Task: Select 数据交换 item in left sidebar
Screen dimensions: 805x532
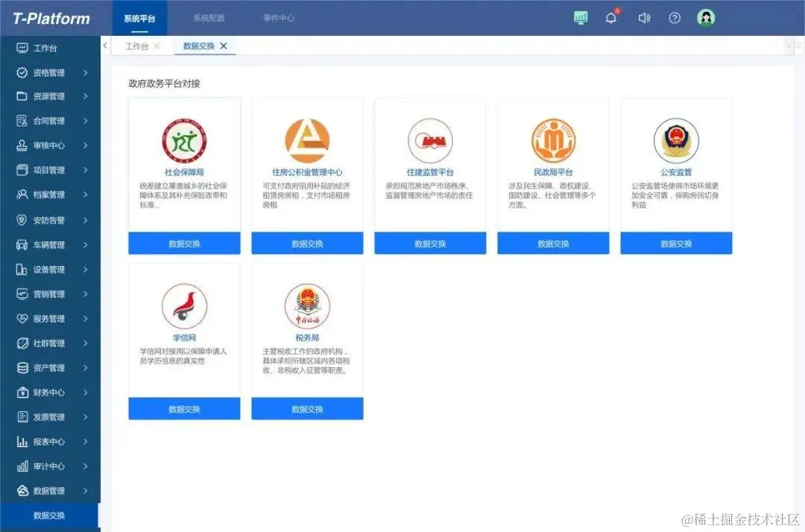Action: [49, 516]
